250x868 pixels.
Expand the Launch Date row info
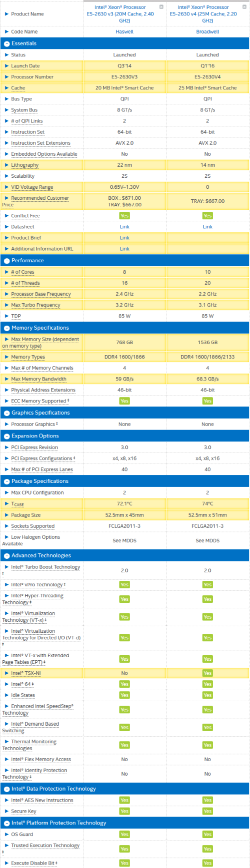coord(6,66)
